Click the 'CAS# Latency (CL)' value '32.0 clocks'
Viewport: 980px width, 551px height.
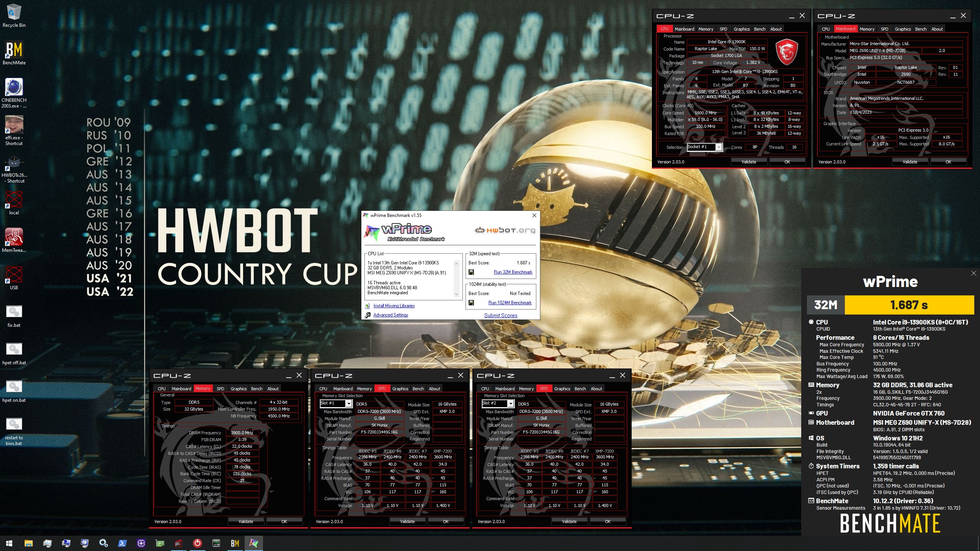(x=242, y=447)
